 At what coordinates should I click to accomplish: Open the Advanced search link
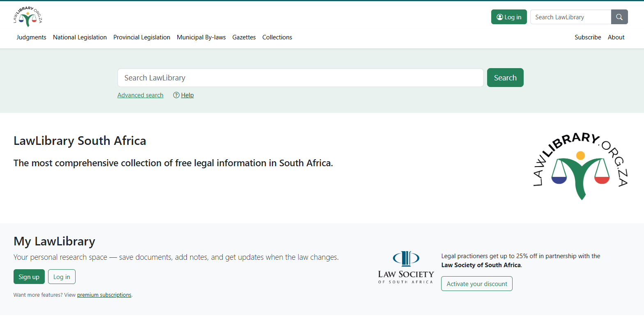pyautogui.click(x=140, y=95)
